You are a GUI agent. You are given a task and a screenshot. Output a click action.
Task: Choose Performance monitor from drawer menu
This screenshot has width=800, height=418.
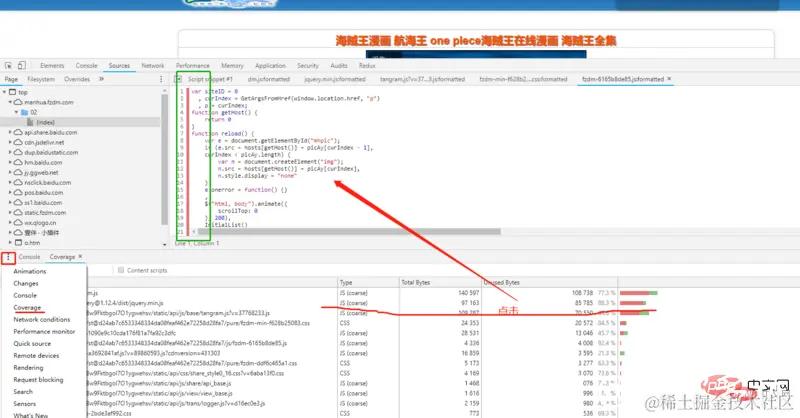[x=44, y=331]
